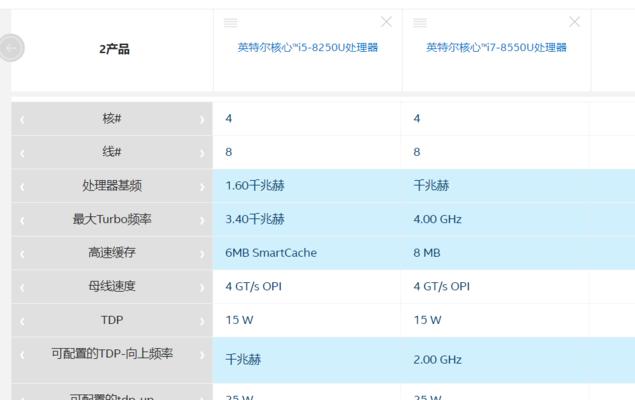Viewport: 635px width, 400px height.
Task: Click the back arrow circle button
Action: [x=11, y=48]
